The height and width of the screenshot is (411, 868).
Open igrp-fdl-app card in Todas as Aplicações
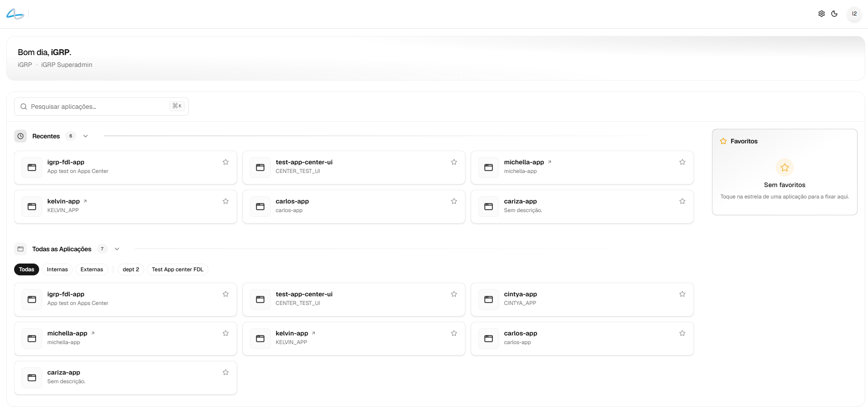coord(126,299)
